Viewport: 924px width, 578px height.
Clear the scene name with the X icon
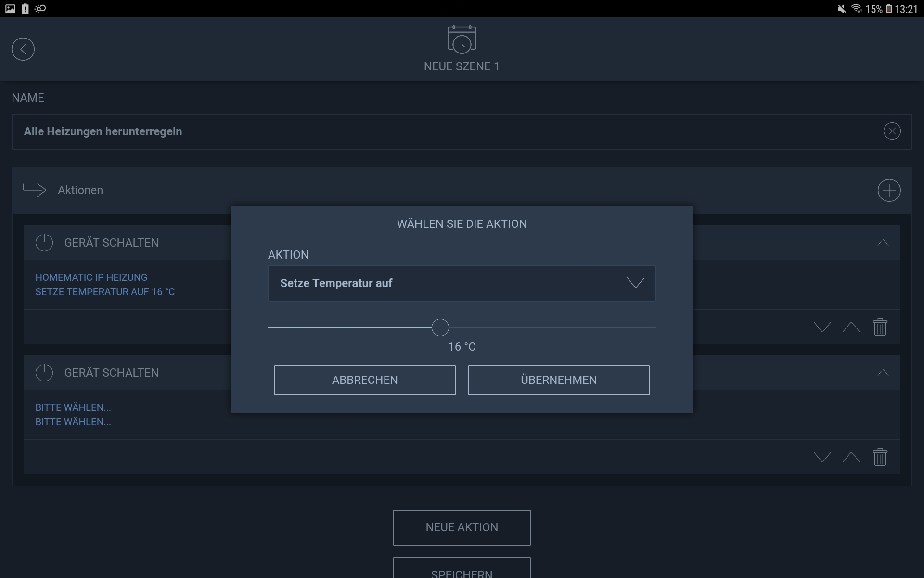coord(892,131)
